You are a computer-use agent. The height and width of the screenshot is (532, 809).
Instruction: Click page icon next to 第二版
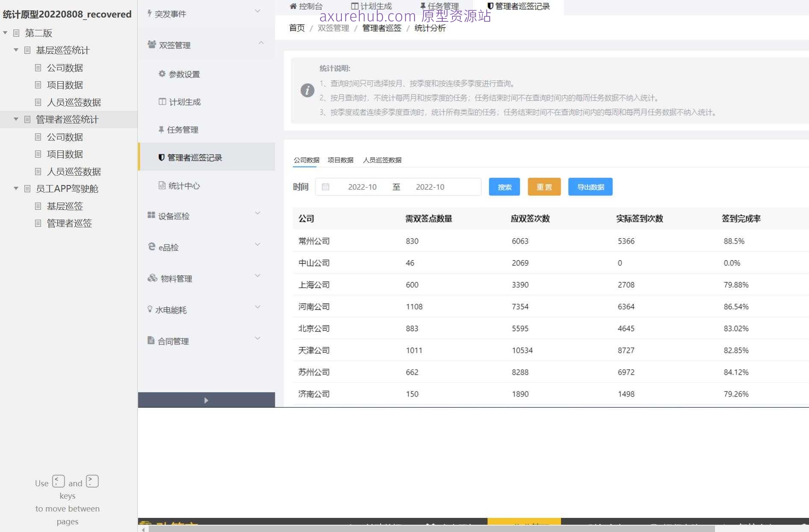(16, 33)
